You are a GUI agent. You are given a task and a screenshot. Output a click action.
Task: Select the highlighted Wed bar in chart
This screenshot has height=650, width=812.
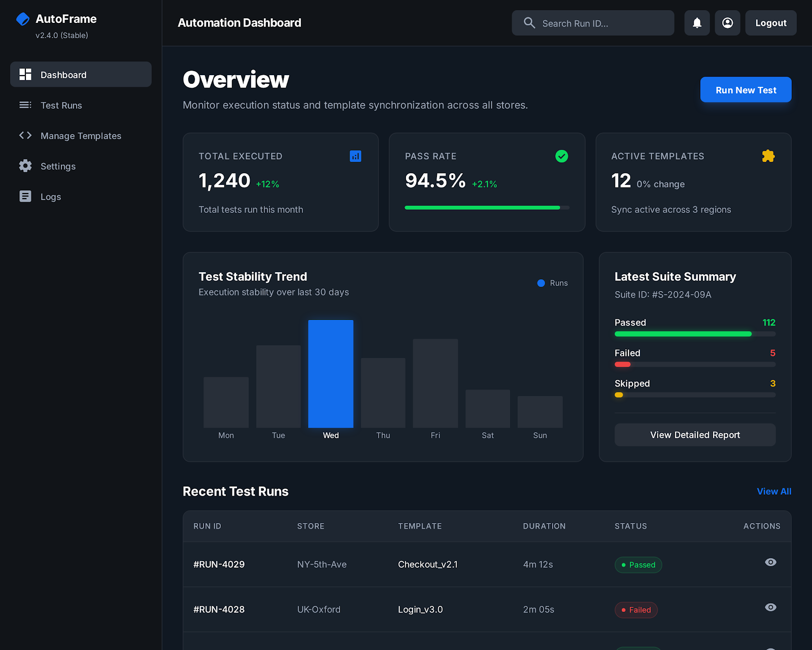click(330, 374)
